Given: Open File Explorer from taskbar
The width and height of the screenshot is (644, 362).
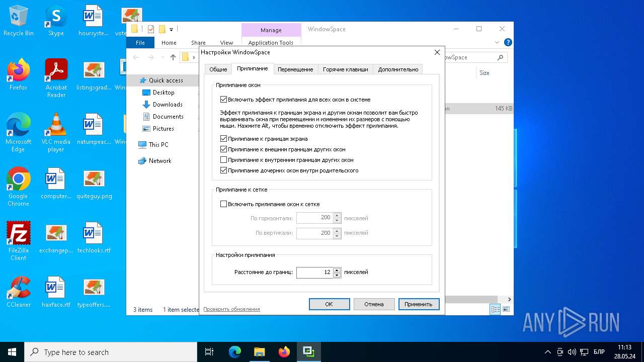Looking at the screenshot, I should click(259, 352).
